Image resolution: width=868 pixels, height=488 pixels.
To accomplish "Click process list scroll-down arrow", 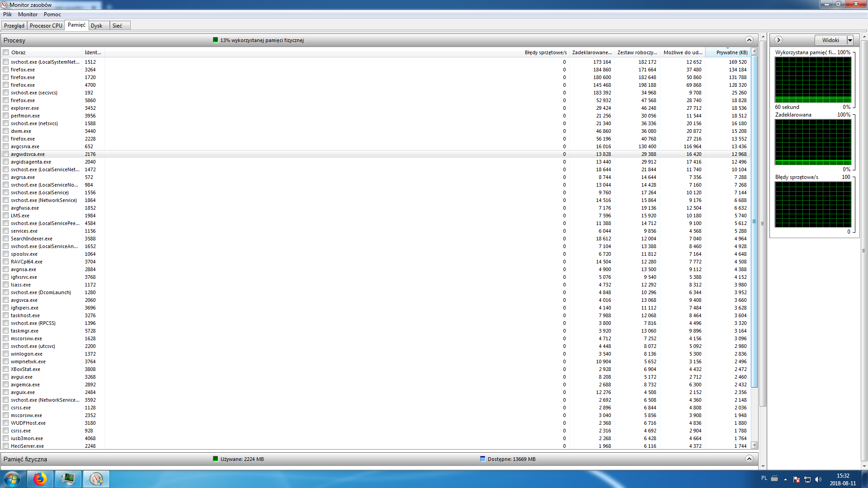I will (754, 446).
